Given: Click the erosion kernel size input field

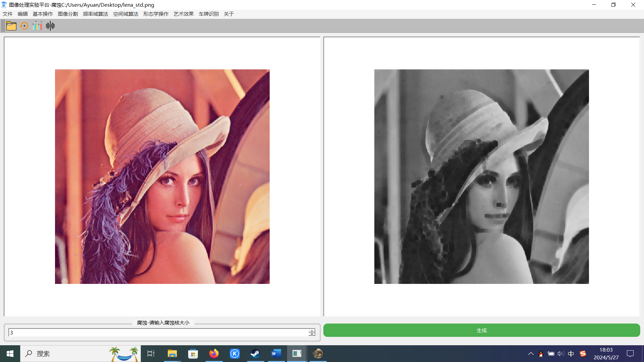Looking at the screenshot, I should [158, 333].
